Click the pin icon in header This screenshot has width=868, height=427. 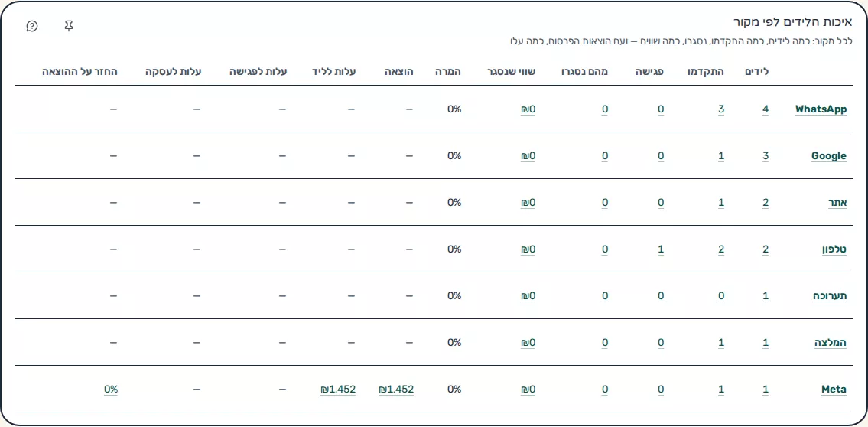[x=69, y=26]
